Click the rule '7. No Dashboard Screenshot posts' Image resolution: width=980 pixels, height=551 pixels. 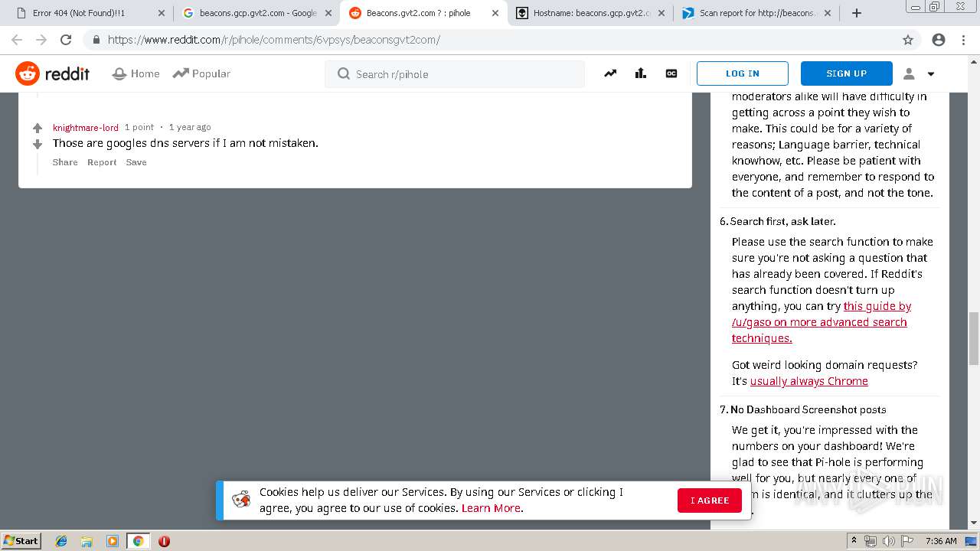click(x=803, y=409)
